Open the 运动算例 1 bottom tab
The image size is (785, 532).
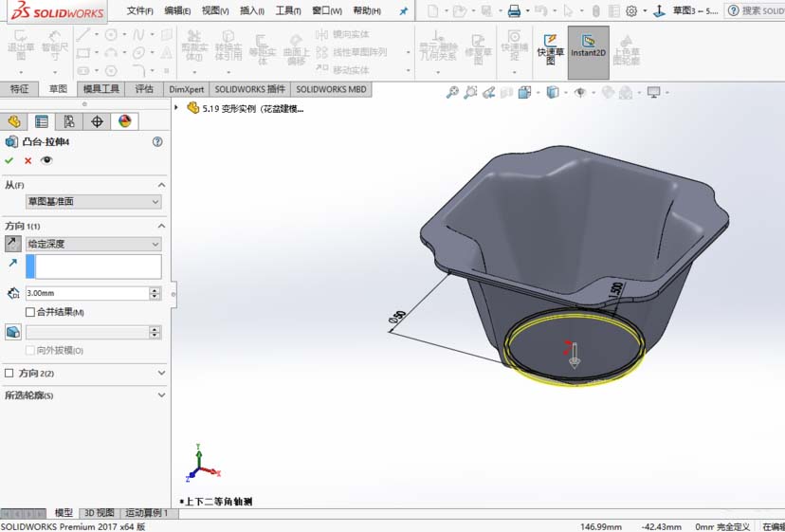click(x=146, y=513)
